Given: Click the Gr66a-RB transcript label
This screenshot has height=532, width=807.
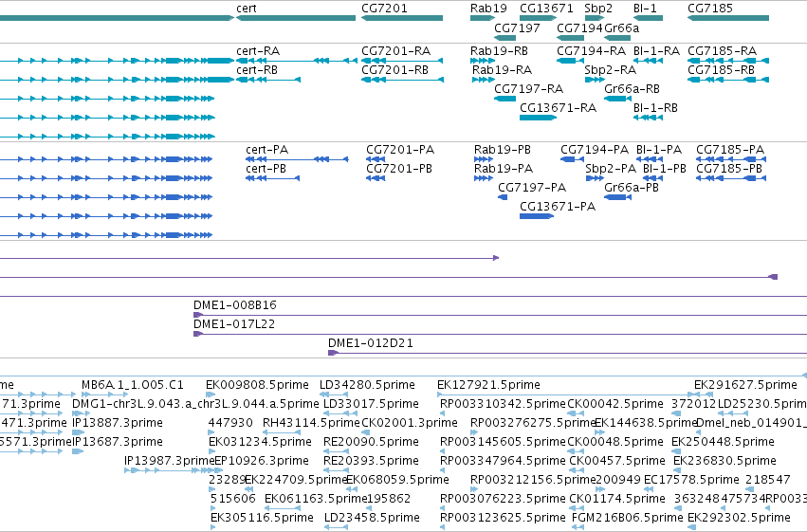Looking at the screenshot, I should [632, 89].
